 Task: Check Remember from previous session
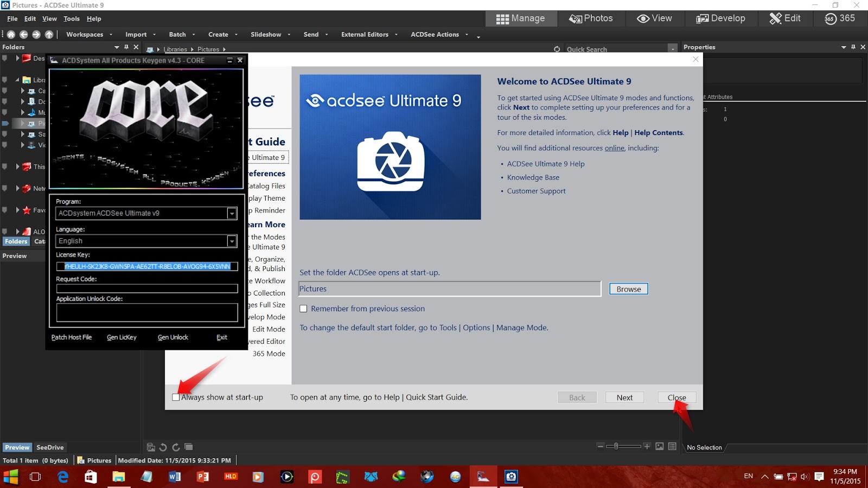coord(303,309)
